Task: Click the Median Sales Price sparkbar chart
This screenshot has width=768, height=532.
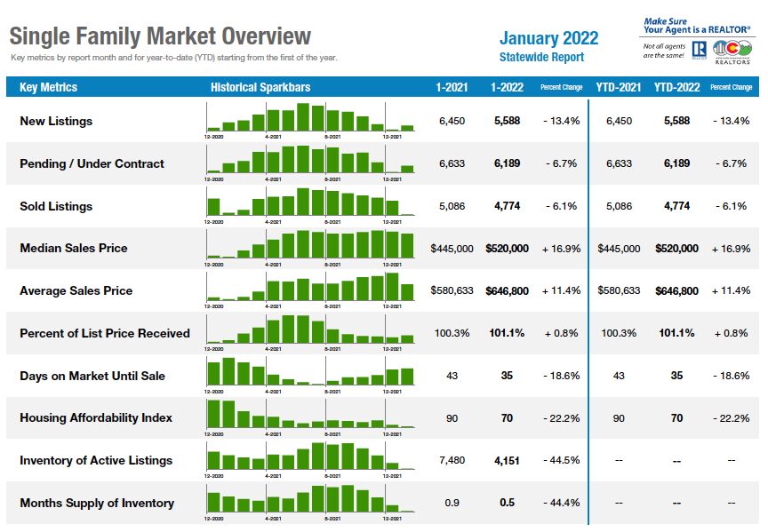Action: point(310,248)
